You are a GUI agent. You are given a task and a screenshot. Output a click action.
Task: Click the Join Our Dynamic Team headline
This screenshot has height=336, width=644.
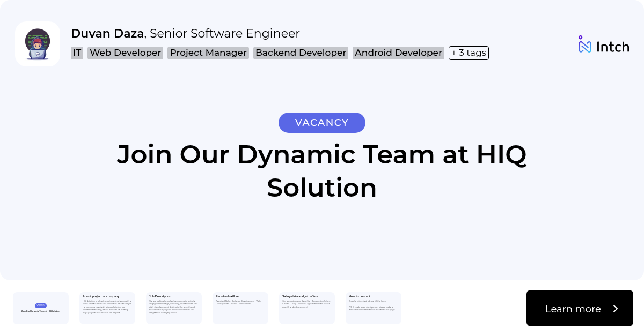[x=321, y=171]
